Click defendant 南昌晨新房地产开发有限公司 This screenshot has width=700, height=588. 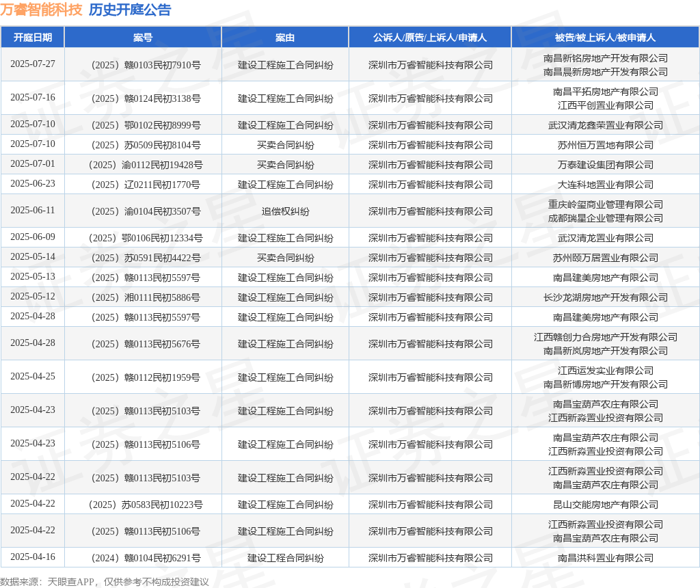coord(606,72)
